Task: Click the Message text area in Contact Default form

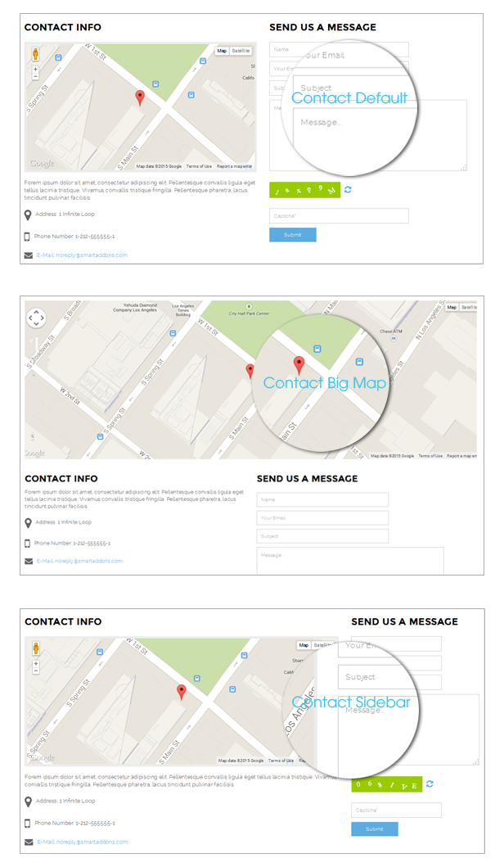Action: tap(368, 135)
